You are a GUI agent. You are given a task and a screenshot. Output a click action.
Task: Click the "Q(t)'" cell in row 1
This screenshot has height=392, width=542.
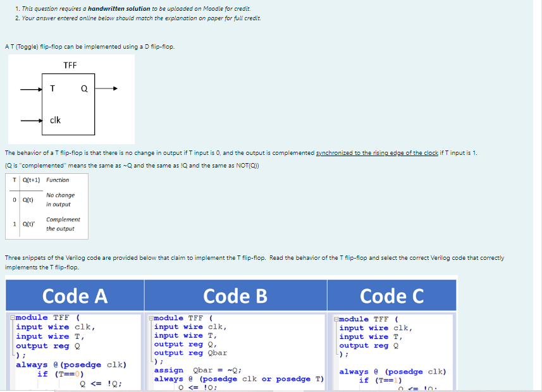(28, 224)
